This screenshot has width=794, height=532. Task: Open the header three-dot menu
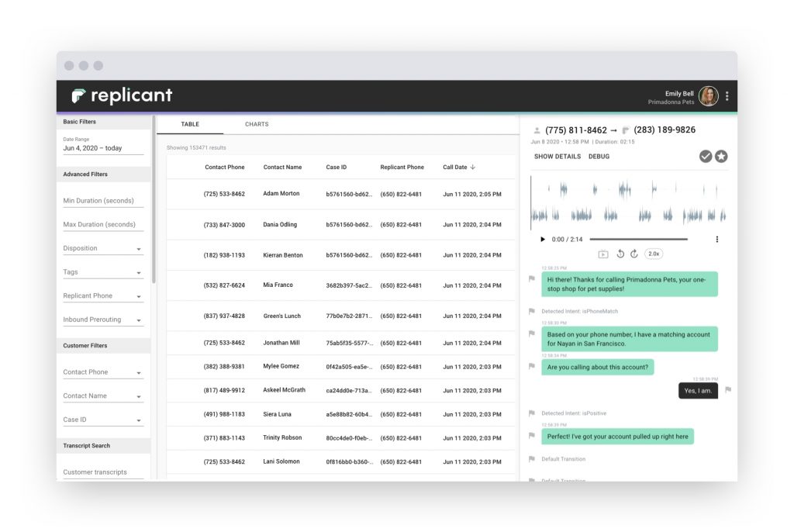click(727, 95)
